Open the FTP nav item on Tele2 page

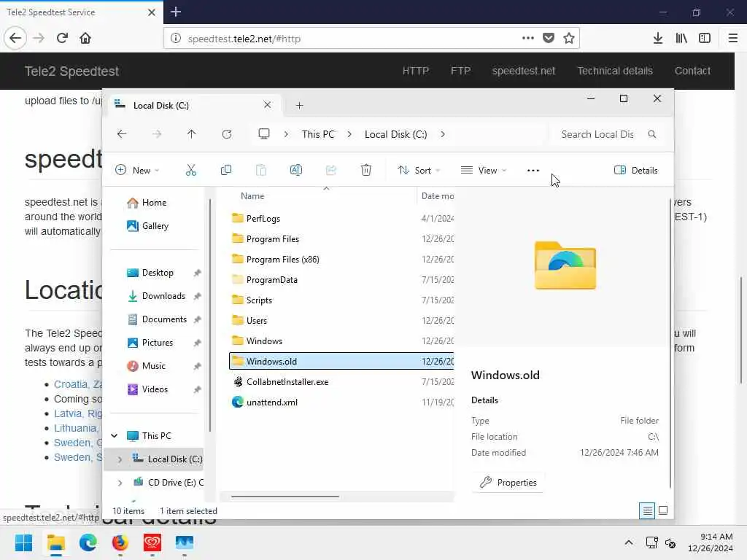click(x=460, y=71)
